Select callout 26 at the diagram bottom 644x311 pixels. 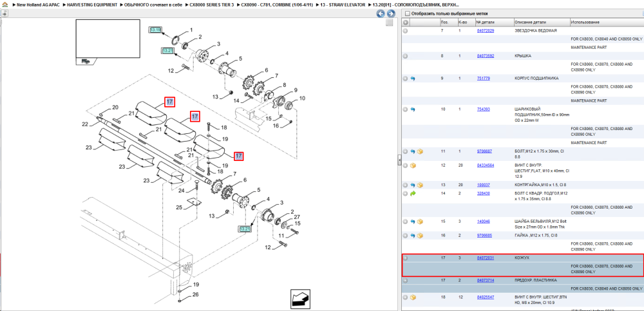(196, 294)
